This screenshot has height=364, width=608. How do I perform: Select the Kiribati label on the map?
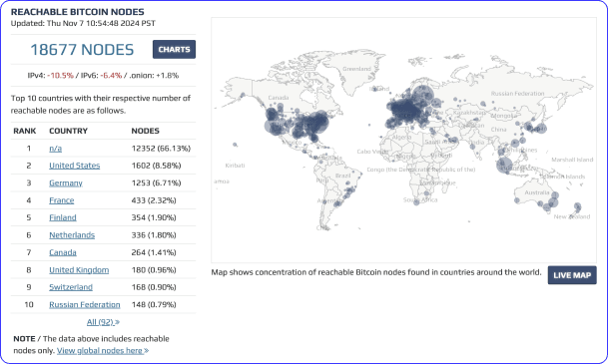235,166
